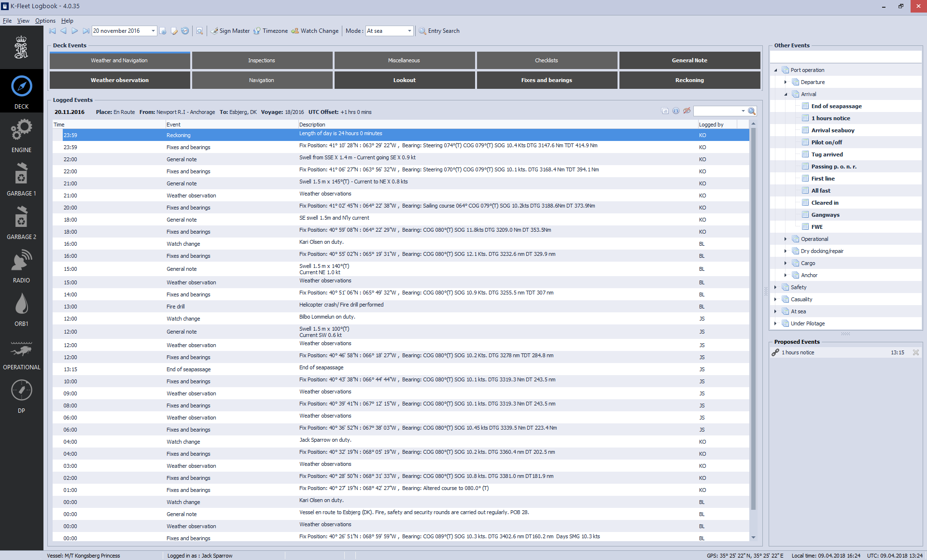Open the RADIO logbook in sidebar

click(x=21, y=266)
